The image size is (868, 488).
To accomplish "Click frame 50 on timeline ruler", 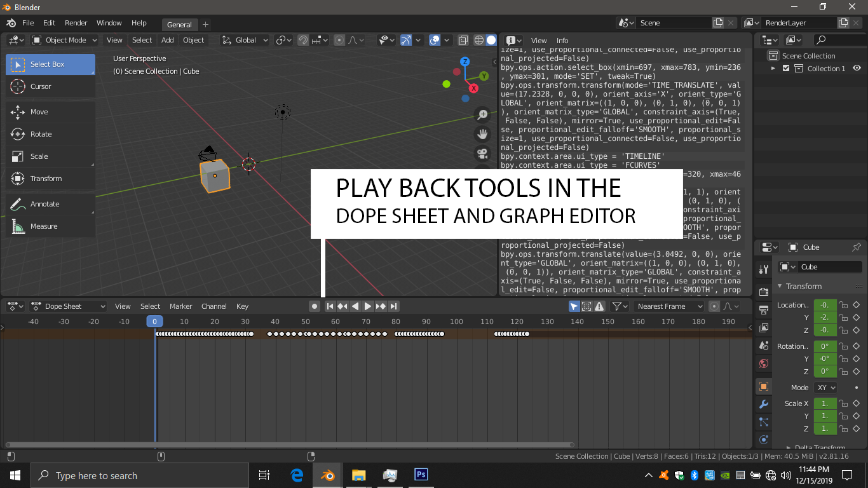I will [306, 322].
